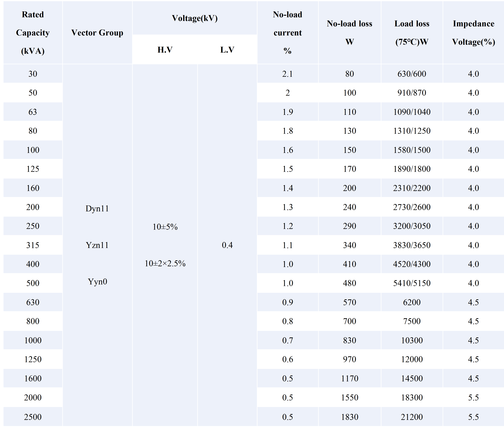Image resolution: width=504 pixels, height=430 pixels.
Task: Select the 10±2×2.5% high voltage value
Action: 165,263
